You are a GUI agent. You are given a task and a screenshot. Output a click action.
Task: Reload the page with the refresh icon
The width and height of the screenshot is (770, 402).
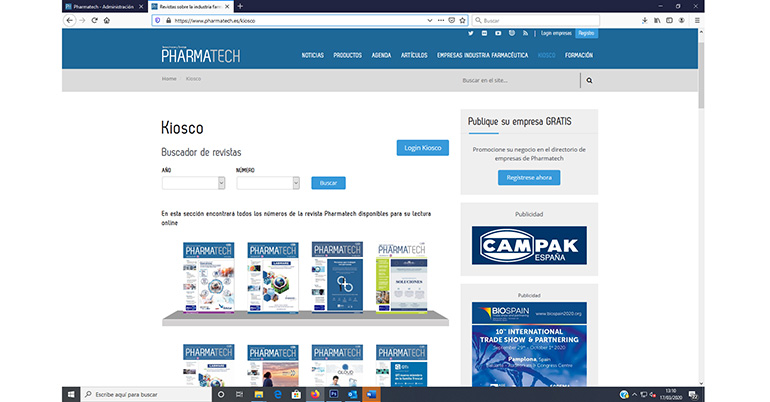pos(94,20)
